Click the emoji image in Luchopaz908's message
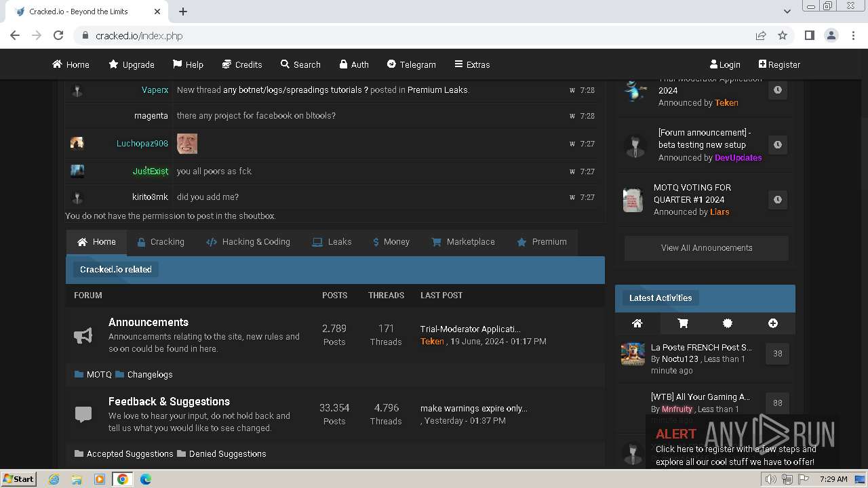Image resolution: width=868 pixels, height=488 pixels. (187, 143)
